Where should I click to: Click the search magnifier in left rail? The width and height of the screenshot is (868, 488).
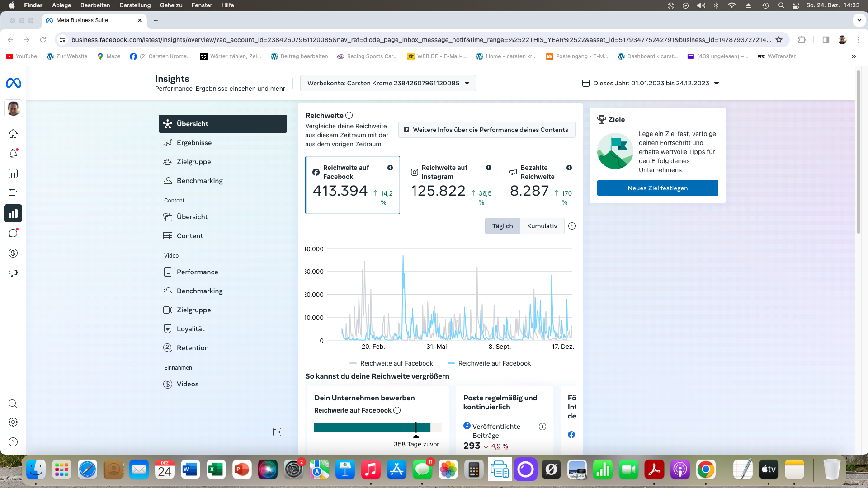[x=13, y=404]
